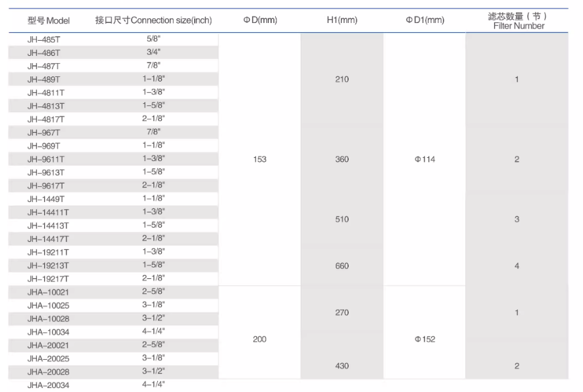Select the JHA-10021 model cell
Viewport: 583px width, 392px height.
point(47,292)
